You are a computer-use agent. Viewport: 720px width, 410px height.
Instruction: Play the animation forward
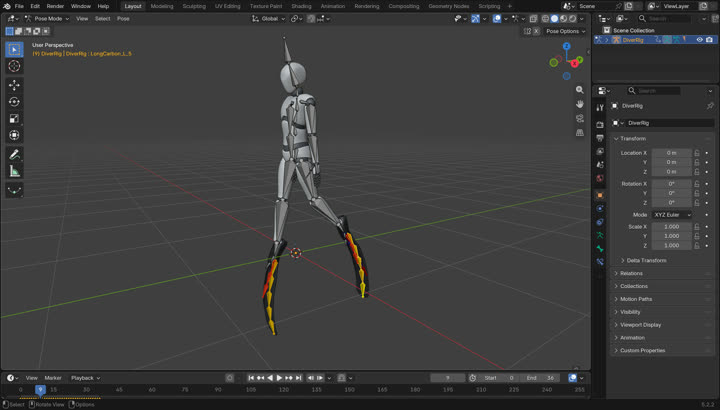[279, 378]
